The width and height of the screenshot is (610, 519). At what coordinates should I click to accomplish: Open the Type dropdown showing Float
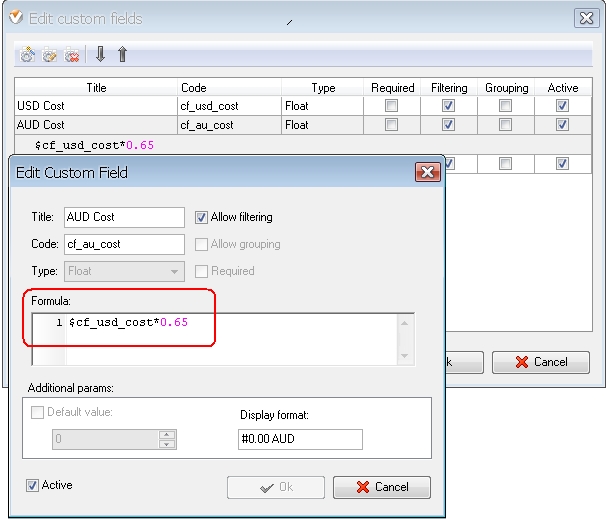click(175, 271)
